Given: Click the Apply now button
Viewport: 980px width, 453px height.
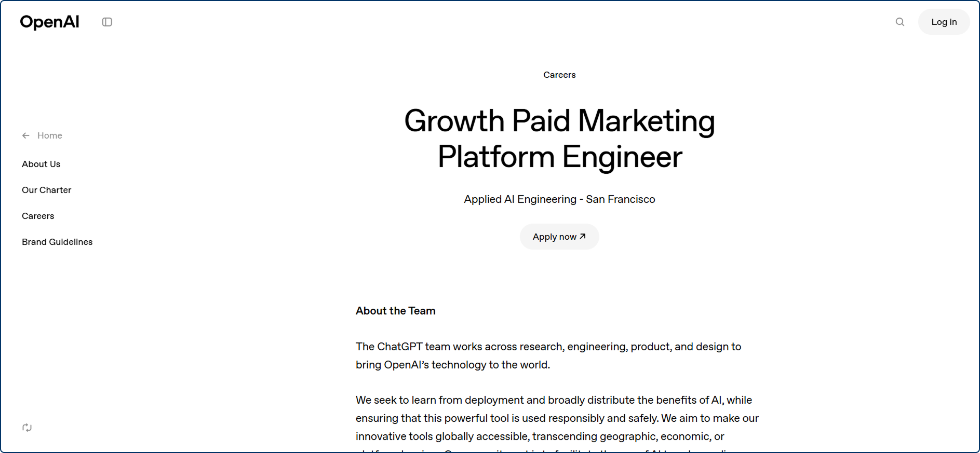Looking at the screenshot, I should click(x=559, y=237).
